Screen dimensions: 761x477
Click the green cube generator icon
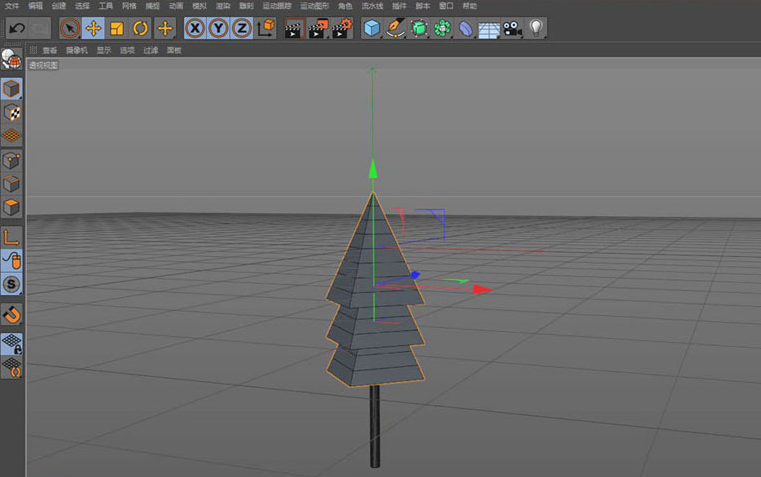click(419, 28)
